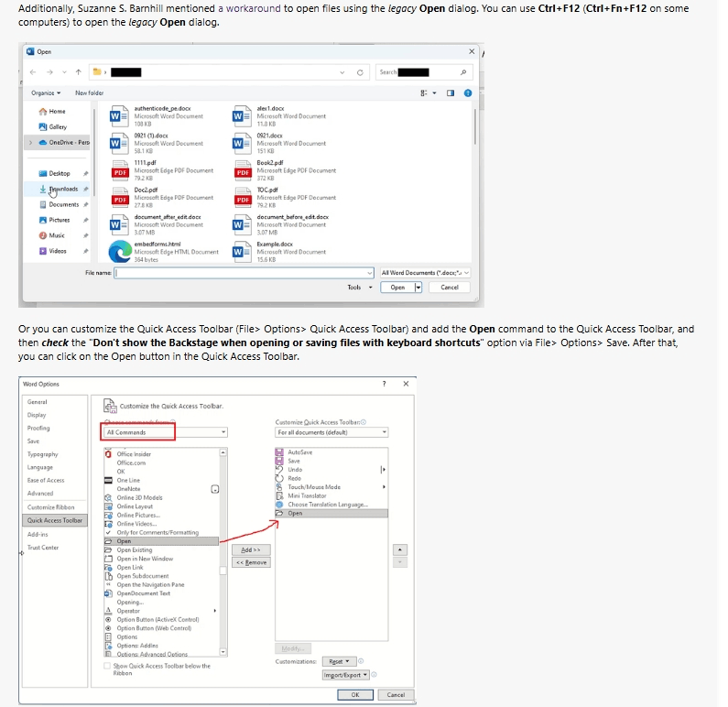Select 1111.pdf file icon
728x707 pixels.
(x=120, y=170)
